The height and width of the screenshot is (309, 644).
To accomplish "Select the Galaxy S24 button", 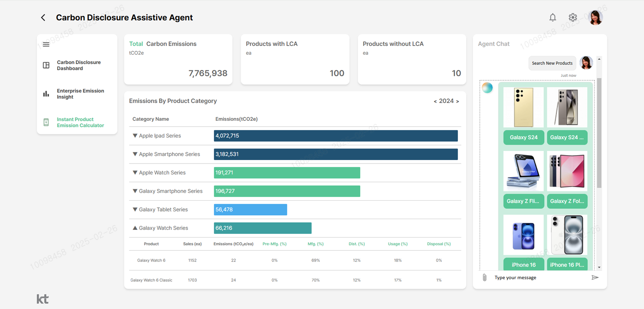I will pos(523,137).
